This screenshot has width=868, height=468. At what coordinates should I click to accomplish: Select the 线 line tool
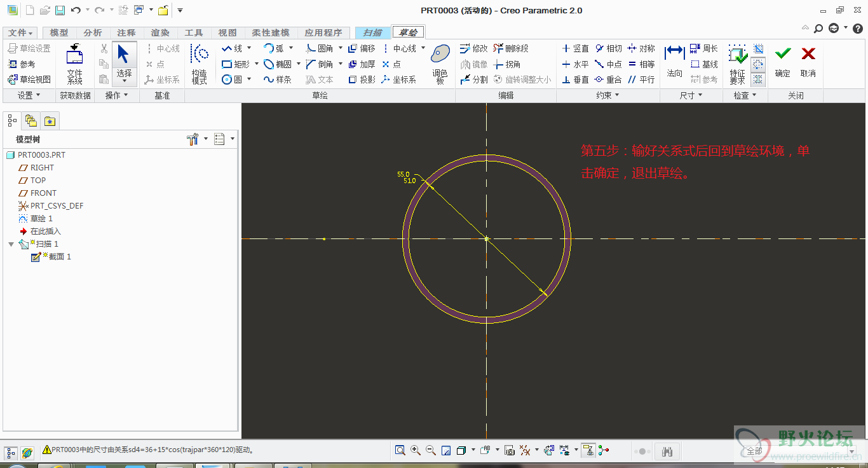[x=232, y=48]
